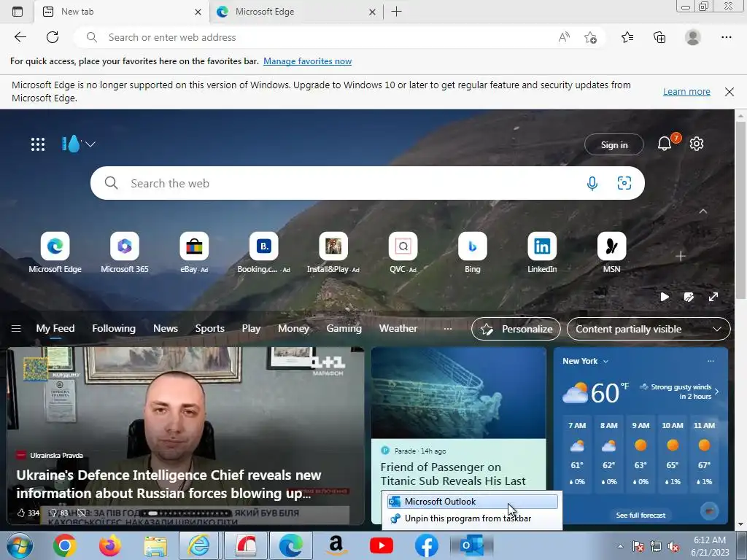
Task: Focus the address bar field
Action: pyautogui.click(x=339, y=37)
